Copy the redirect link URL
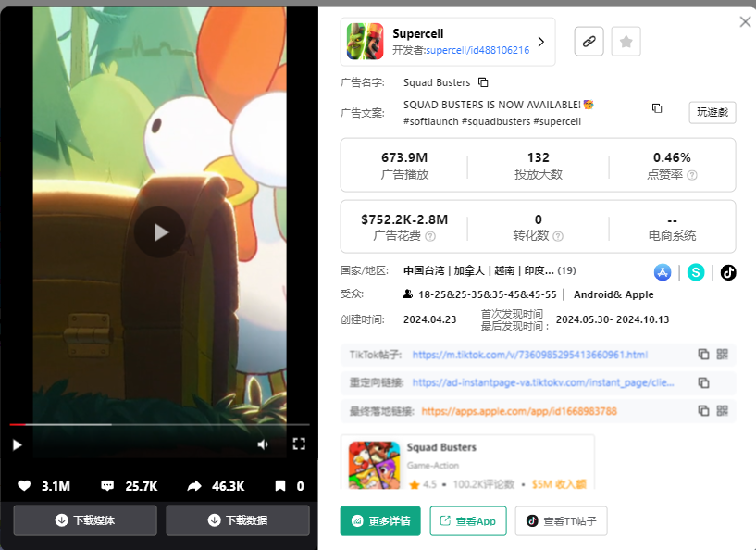 point(703,382)
